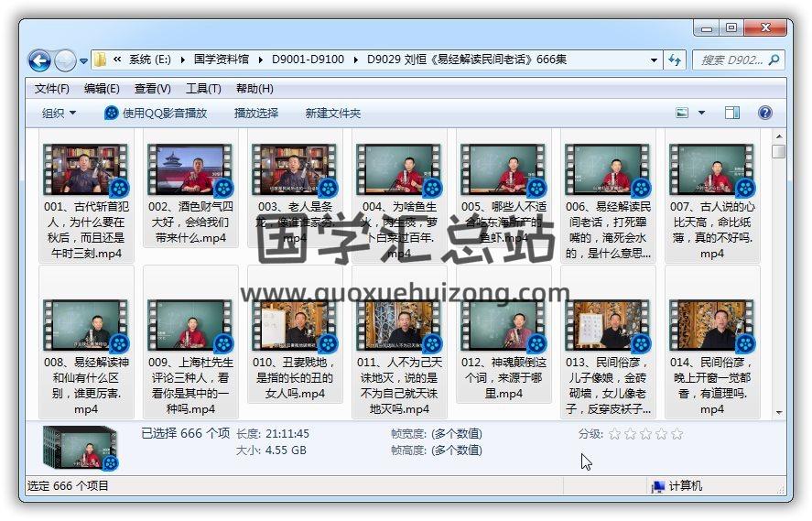Viewport: 812px width, 521px height.
Task: Click the Back navigation arrow button
Action: 39,61
